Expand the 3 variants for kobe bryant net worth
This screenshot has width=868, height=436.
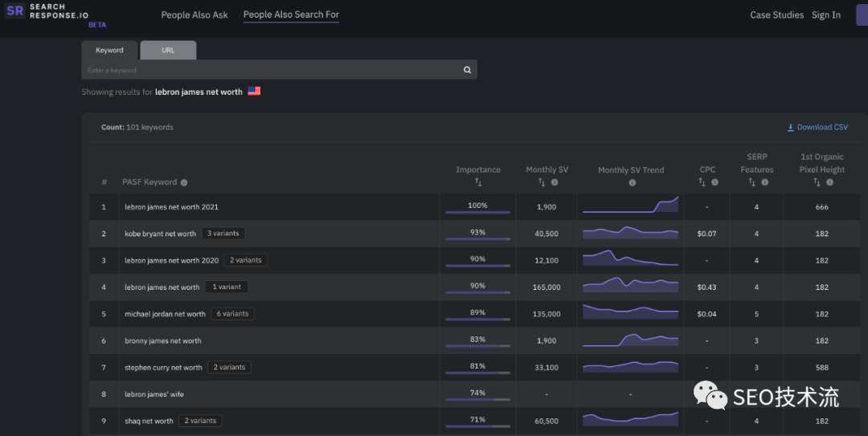[x=223, y=234]
